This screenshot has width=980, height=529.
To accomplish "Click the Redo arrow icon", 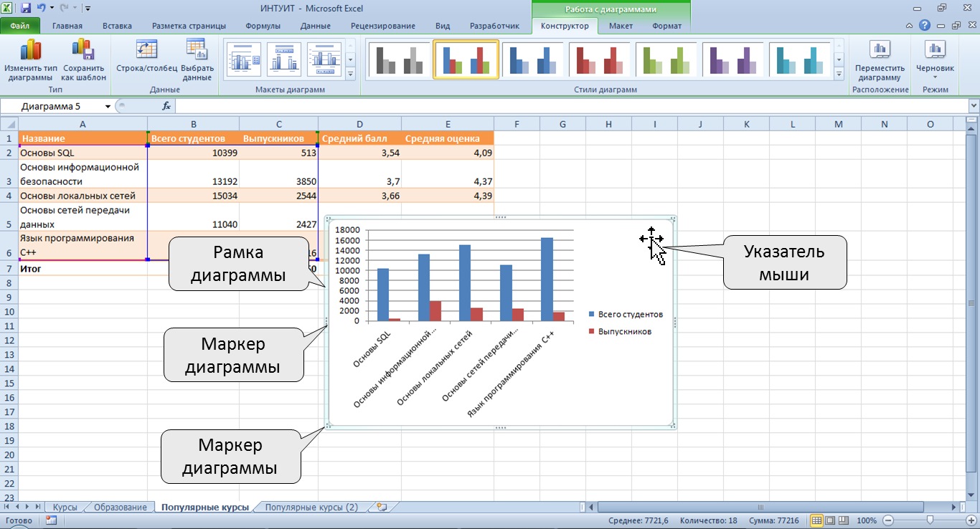I will 65,9.
